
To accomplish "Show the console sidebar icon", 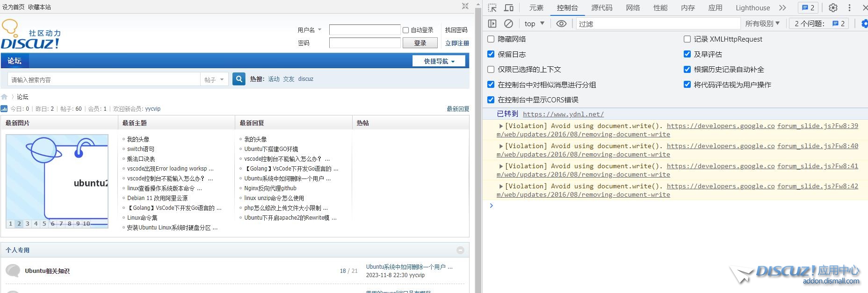I will (x=492, y=23).
